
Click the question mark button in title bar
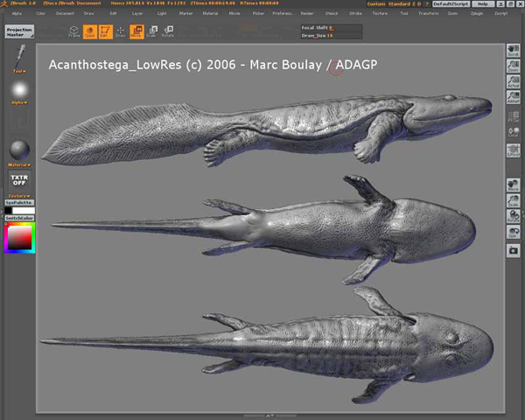tap(427, 4)
